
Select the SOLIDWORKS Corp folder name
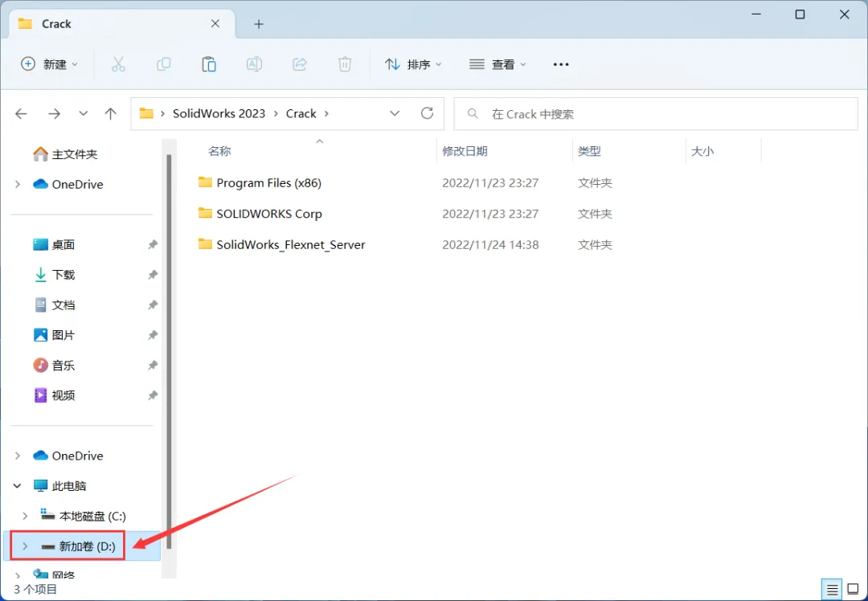pos(269,214)
